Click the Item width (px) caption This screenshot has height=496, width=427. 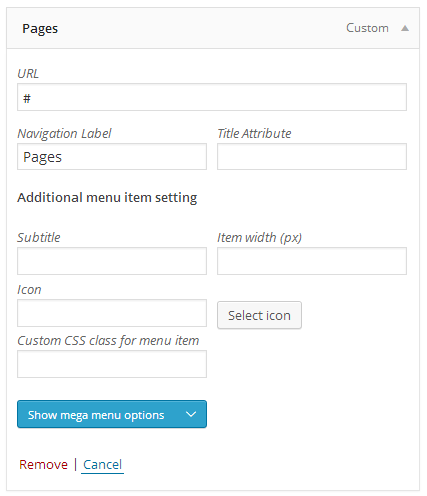click(x=259, y=238)
